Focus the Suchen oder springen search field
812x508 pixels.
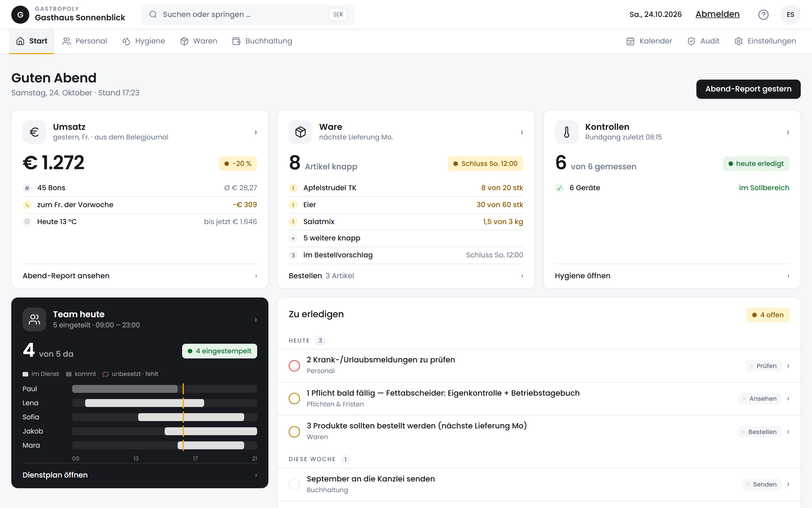(x=248, y=14)
